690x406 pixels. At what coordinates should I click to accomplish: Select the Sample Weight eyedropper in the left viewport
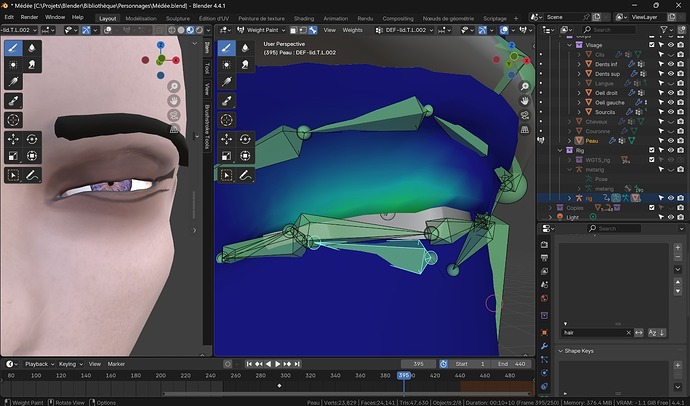13,101
